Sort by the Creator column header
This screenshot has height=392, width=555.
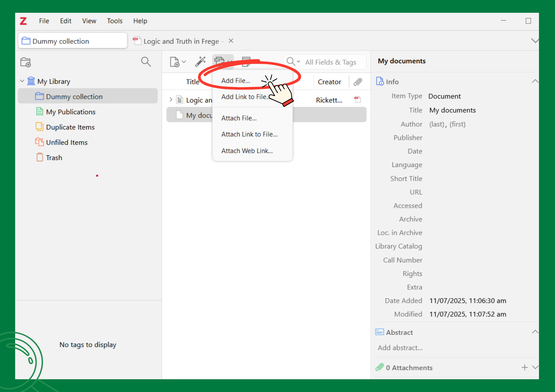point(329,82)
